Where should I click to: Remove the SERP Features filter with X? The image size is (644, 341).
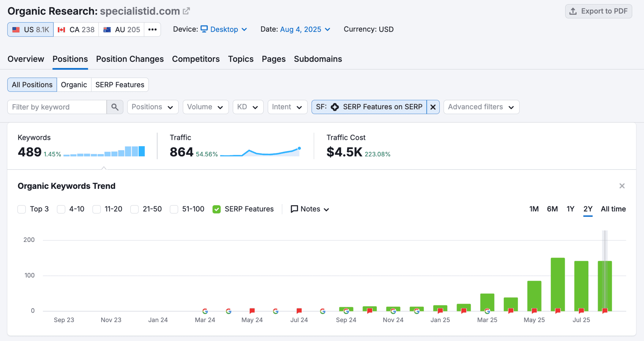433,107
